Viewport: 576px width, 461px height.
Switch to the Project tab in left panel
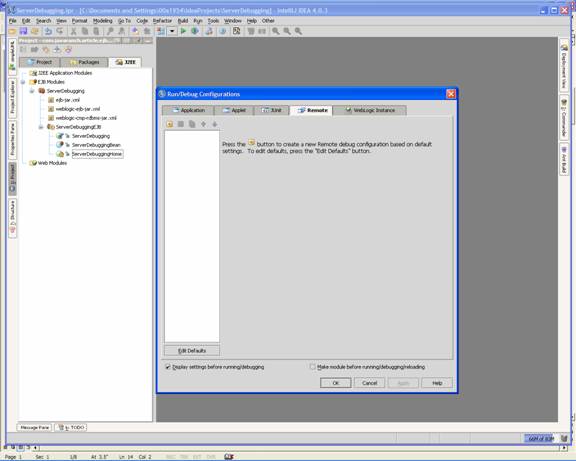tap(40, 62)
